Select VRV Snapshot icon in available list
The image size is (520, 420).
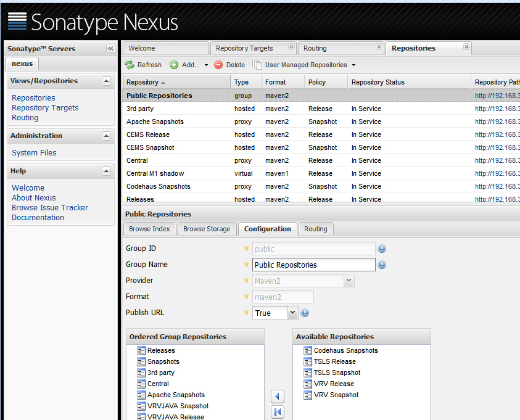(308, 395)
